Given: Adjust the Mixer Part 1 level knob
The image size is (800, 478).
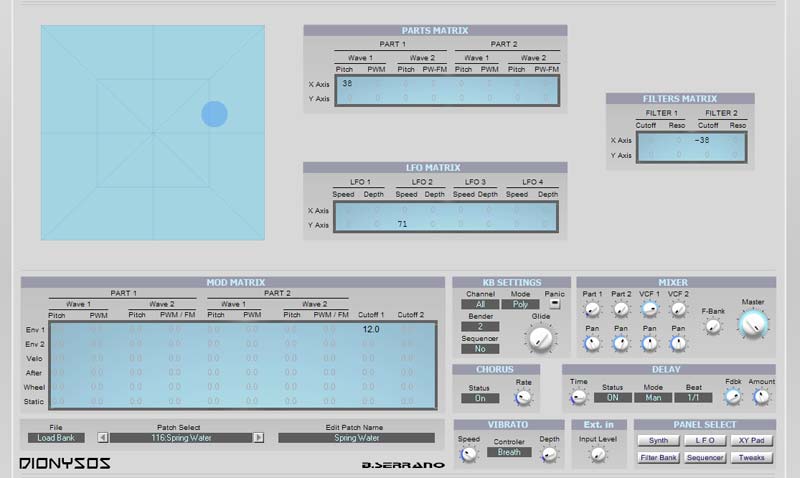Looking at the screenshot, I should [x=592, y=309].
